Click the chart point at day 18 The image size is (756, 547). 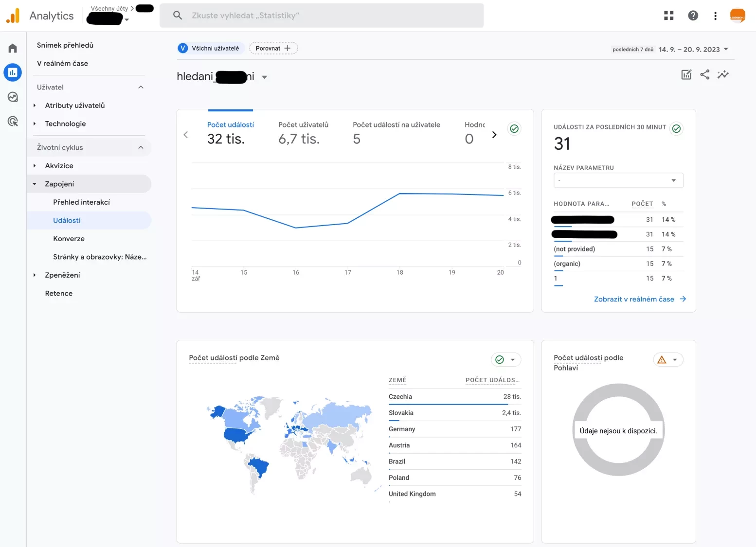400,194
